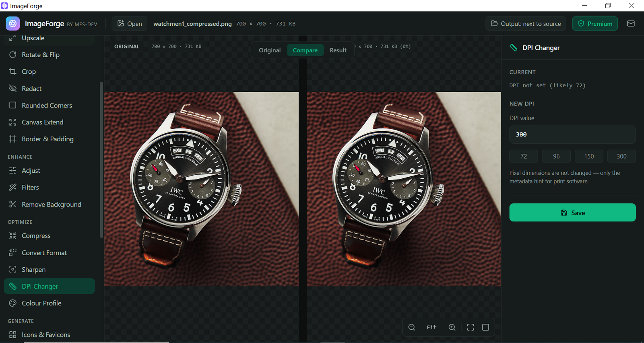
Task: Set DPI preset to 72
Action: [x=524, y=156]
